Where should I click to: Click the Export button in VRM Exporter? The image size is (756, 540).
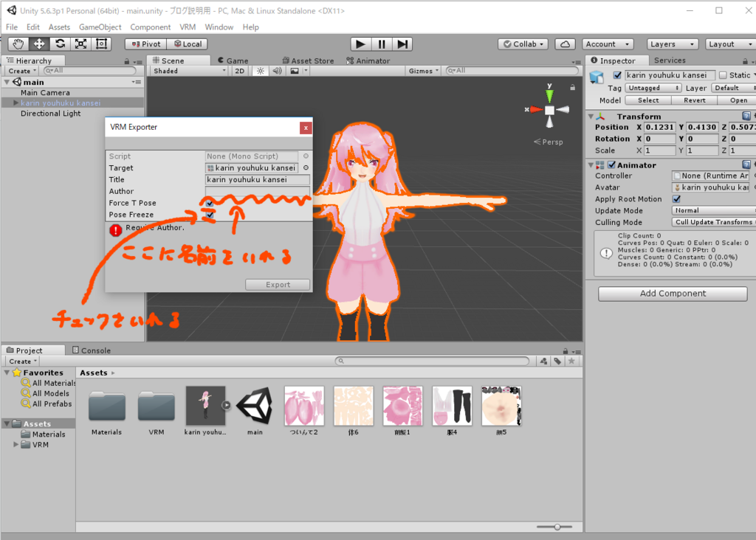pos(278,285)
